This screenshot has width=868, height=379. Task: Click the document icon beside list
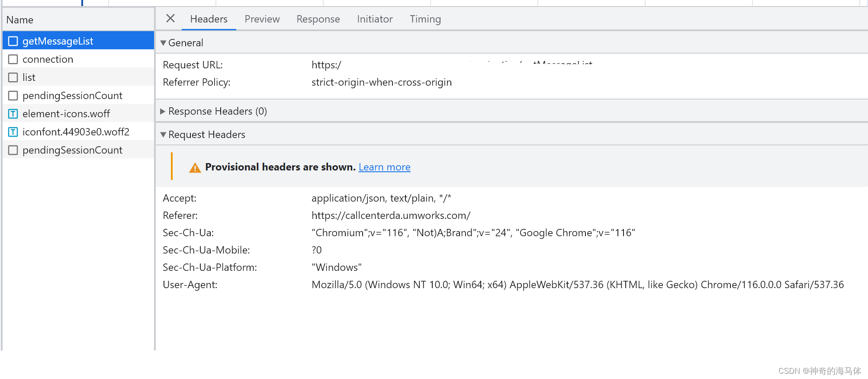13,77
